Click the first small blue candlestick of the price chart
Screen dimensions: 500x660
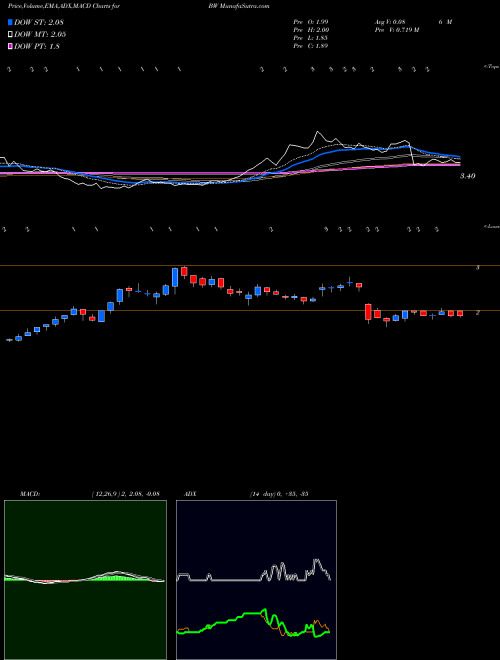[x=9, y=339]
